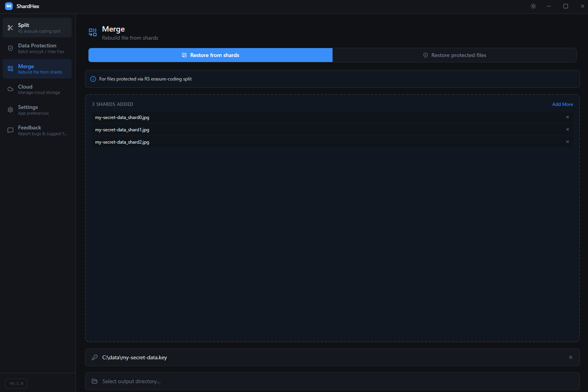588x392 pixels.
Task: Open the Feedback page
Action: click(37, 130)
